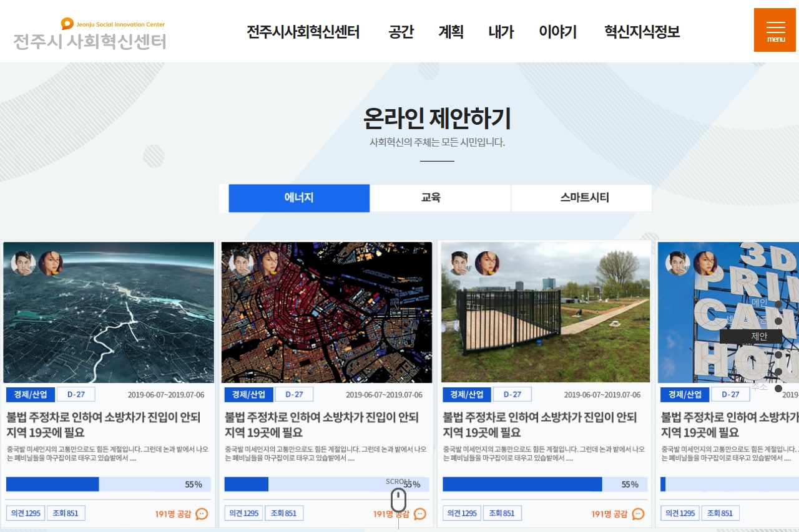799x532 pixels.
Task: Open the 이야기 top menu item
Action: click(557, 32)
